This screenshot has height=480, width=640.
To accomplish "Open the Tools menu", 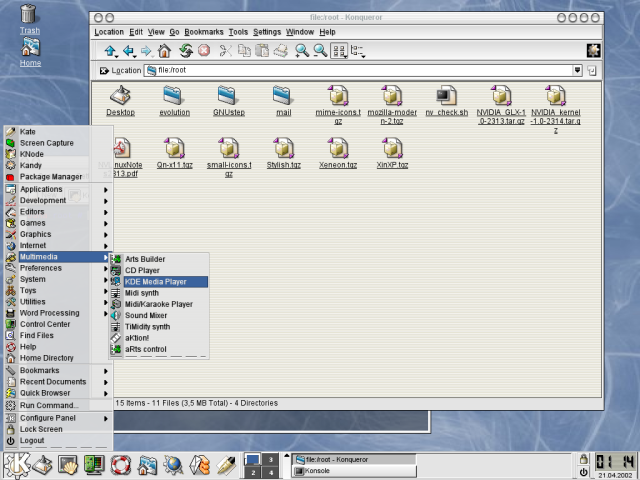I will coord(238,32).
